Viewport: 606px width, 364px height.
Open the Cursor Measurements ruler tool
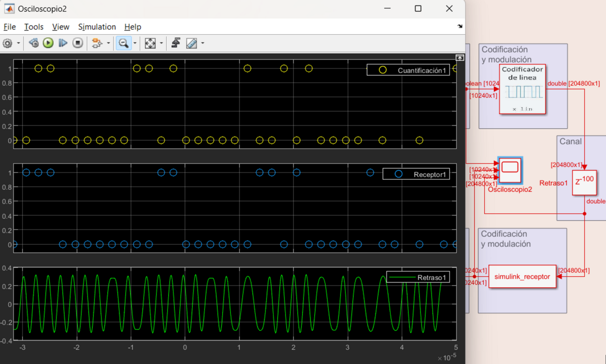191,43
